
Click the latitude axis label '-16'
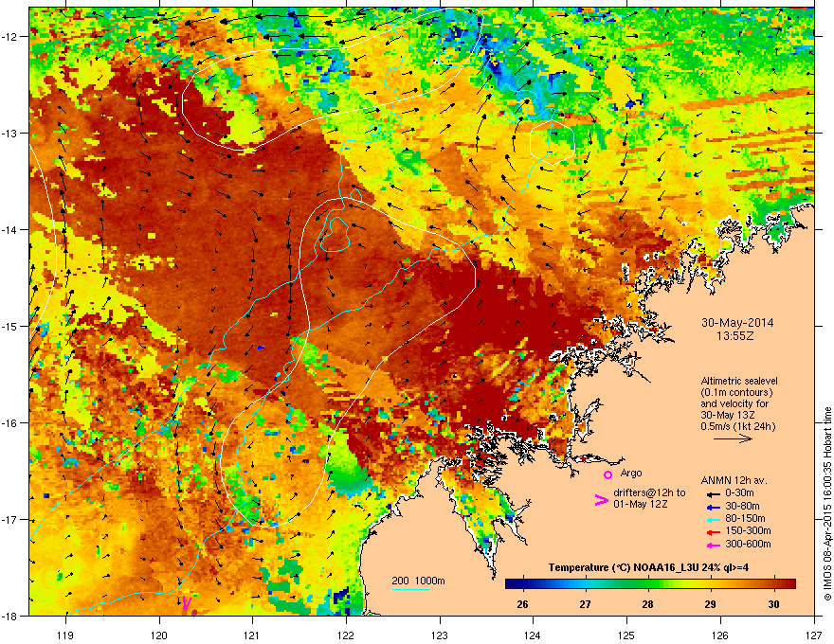click(x=9, y=423)
